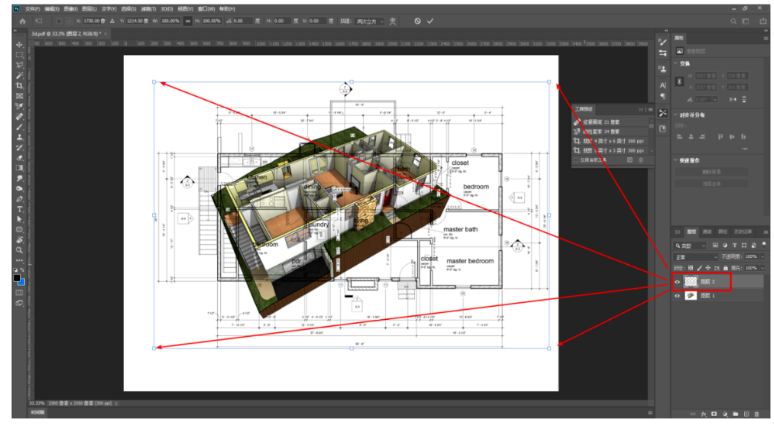Switch to the 3D panel tab
774x425 pixels.
tap(677, 232)
